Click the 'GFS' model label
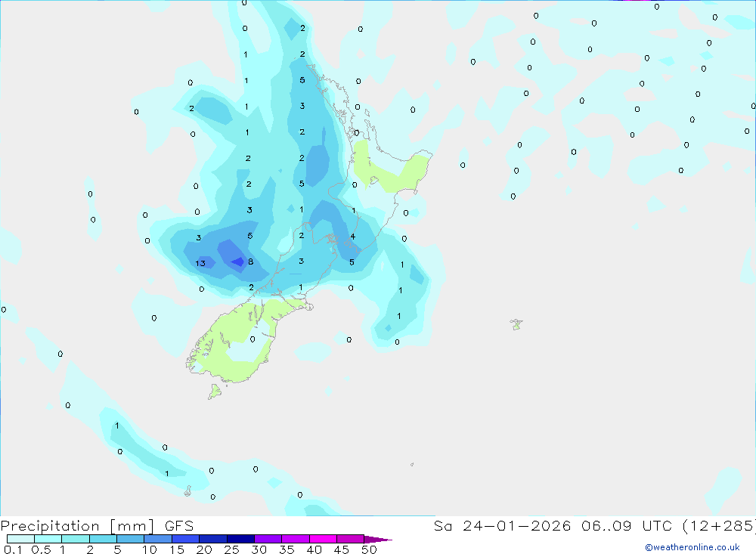This screenshot has width=756, height=554. click(x=179, y=525)
